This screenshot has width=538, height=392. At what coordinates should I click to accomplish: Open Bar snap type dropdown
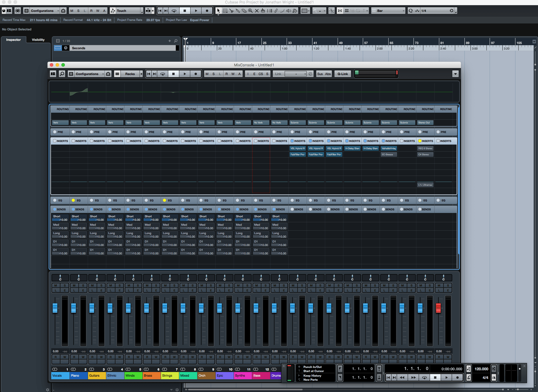click(x=388, y=11)
